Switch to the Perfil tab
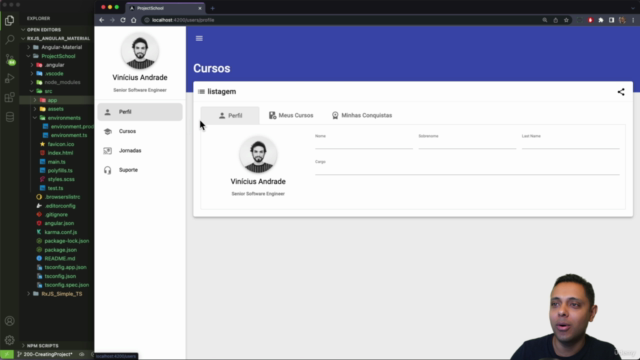Screen dimensions: 640x360 230,116
